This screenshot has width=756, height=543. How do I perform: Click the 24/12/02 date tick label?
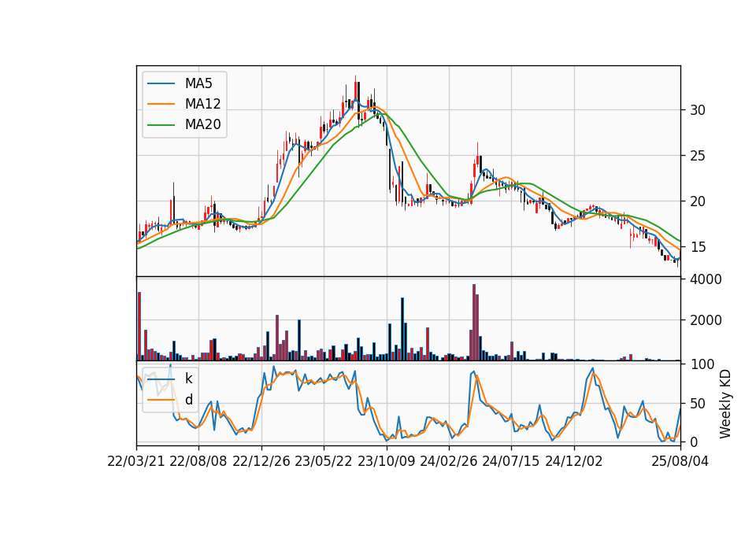pyautogui.click(x=574, y=461)
